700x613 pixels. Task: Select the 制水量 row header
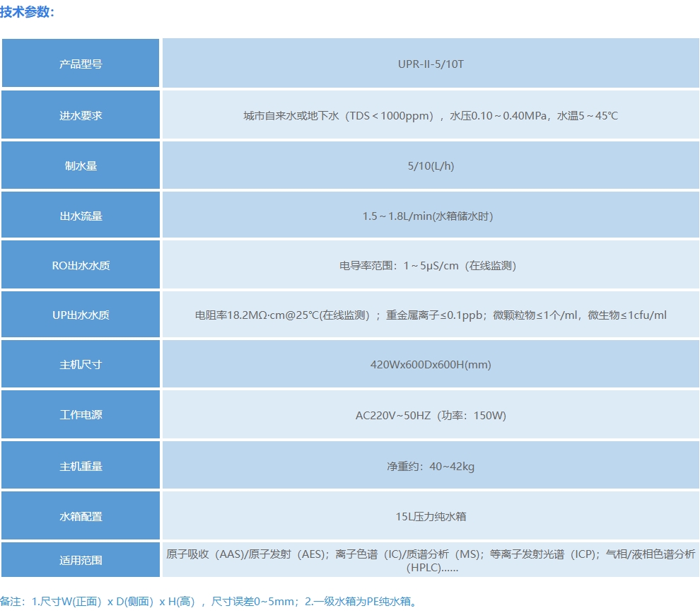[81, 165]
